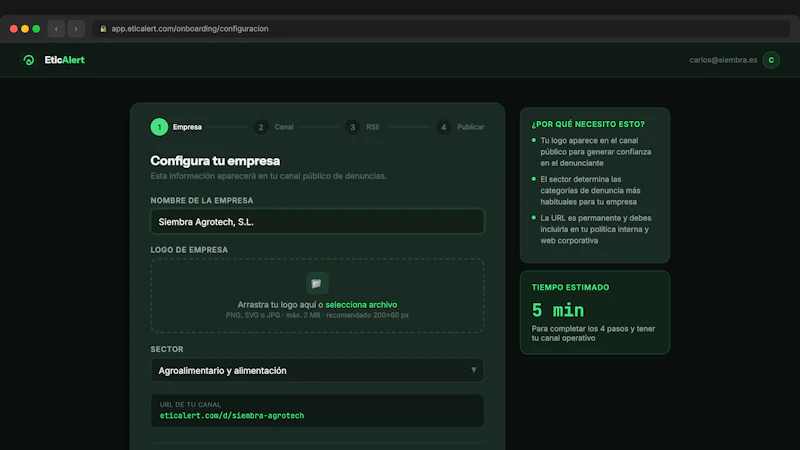Click the '5 min' estimated time value
The width and height of the screenshot is (800, 450).
[x=558, y=310]
